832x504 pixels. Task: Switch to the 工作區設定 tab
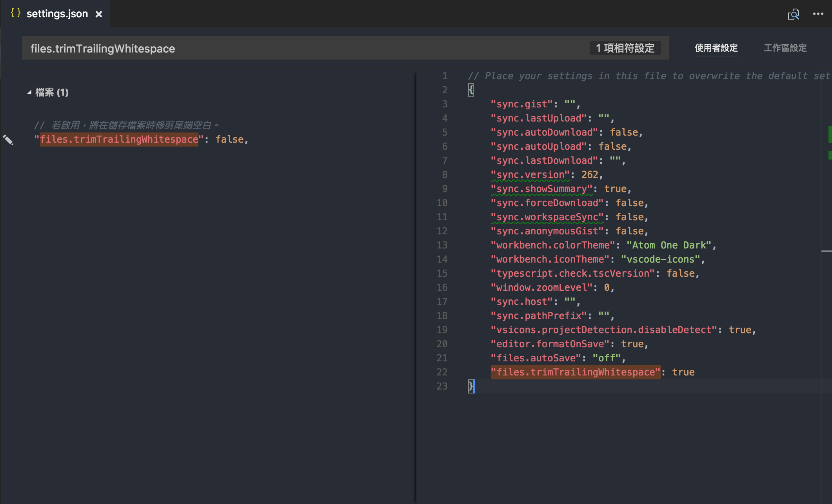point(785,48)
